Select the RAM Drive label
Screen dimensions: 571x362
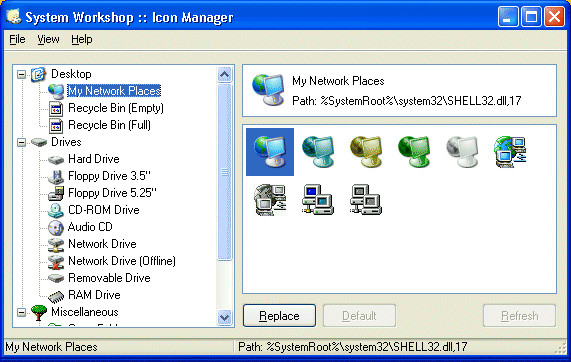click(94, 295)
